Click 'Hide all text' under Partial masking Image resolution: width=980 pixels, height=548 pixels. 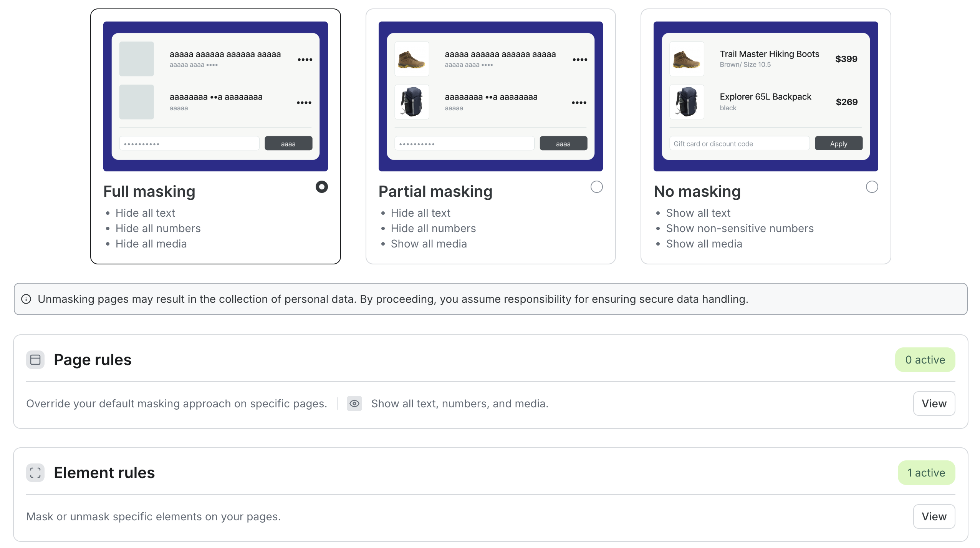pyautogui.click(x=420, y=213)
